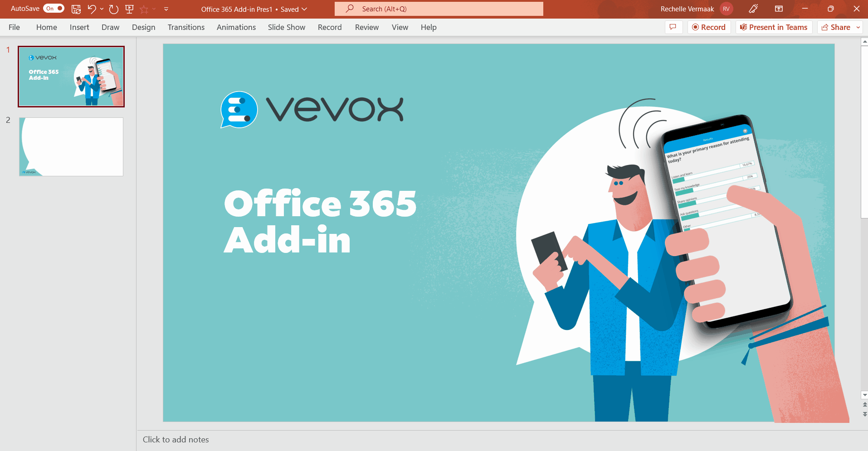Open the Help tab
868x451 pixels.
(429, 27)
